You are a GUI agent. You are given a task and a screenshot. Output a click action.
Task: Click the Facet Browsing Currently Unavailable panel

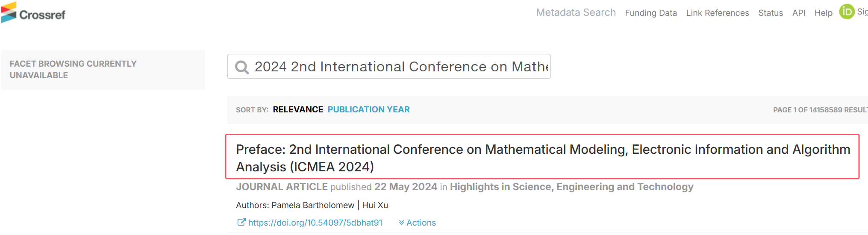tap(103, 70)
